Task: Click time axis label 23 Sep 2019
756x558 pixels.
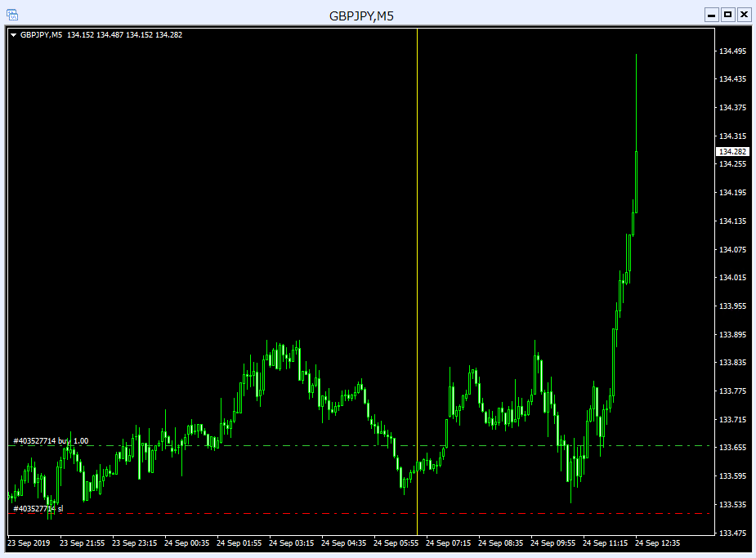Action: (x=29, y=543)
